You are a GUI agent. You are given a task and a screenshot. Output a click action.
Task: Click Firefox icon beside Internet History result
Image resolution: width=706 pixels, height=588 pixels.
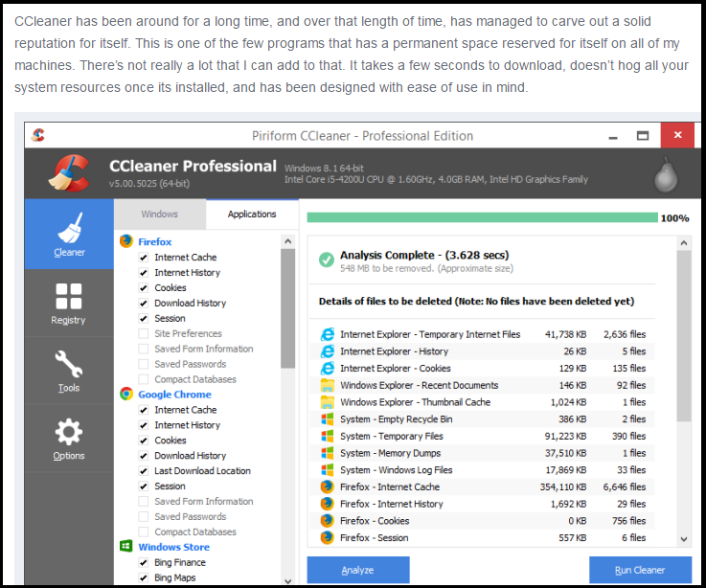pos(328,504)
